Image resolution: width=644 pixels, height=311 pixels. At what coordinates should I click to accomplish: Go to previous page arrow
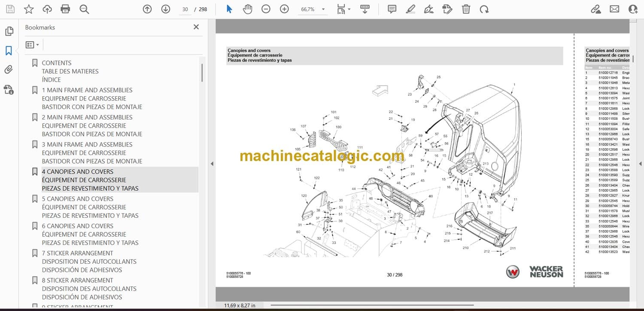pos(147,9)
